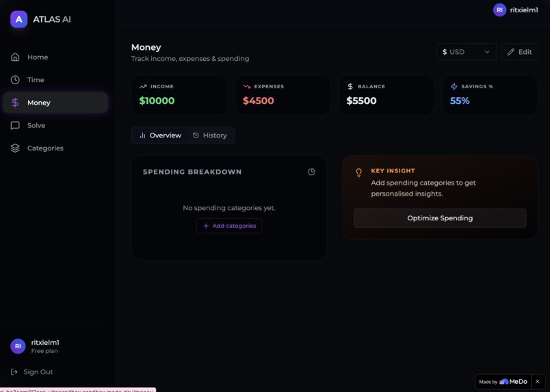Viewport: 550px width, 392px height.
Task: Click the RI avatar in sidebar footer
Action: tap(18, 346)
